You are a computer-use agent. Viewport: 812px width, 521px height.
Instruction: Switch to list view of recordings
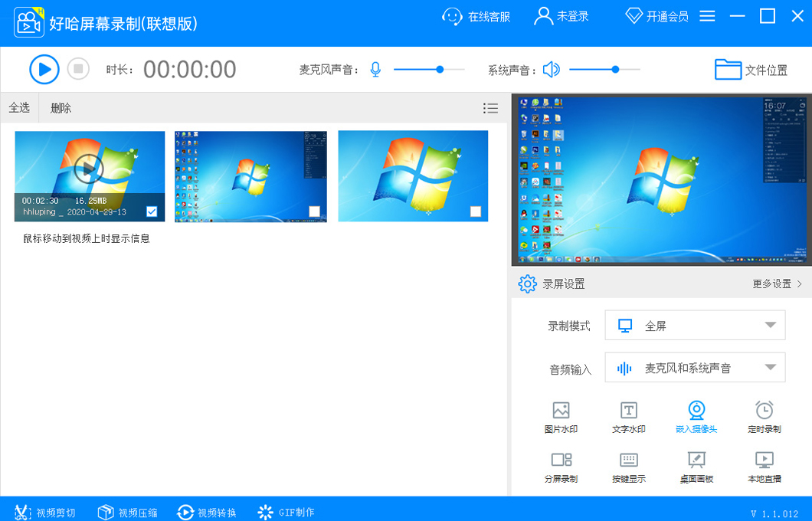point(490,107)
